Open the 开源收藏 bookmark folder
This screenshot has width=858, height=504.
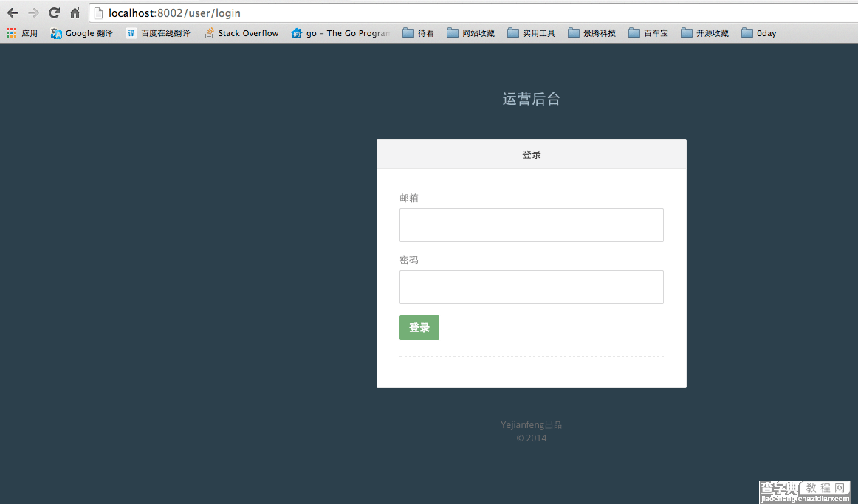(704, 33)
